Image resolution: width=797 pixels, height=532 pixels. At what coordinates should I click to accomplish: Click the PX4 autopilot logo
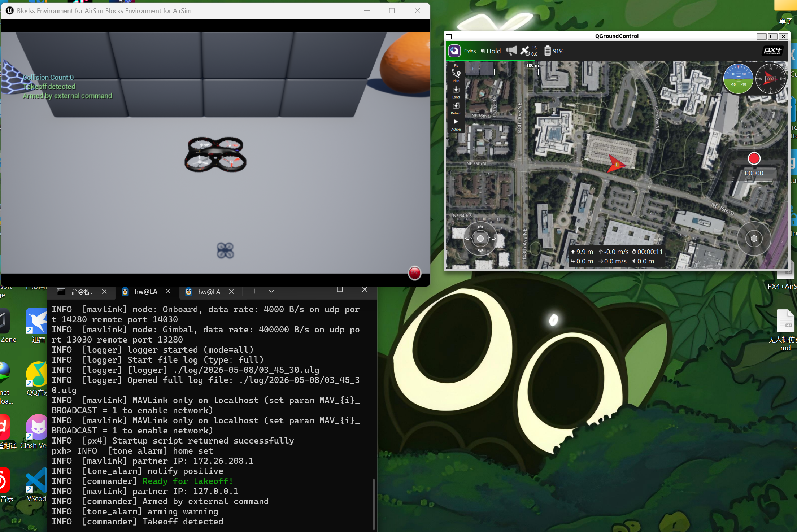point(772,51)
